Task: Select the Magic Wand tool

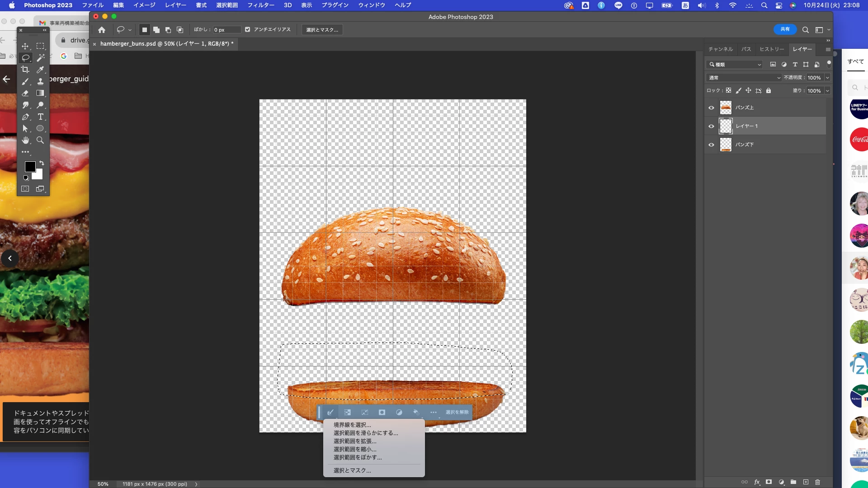Action: (x=40, y=58)
